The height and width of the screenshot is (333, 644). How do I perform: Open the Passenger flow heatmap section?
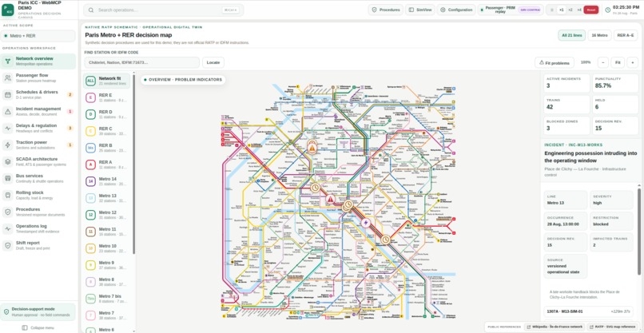[38, 78]
